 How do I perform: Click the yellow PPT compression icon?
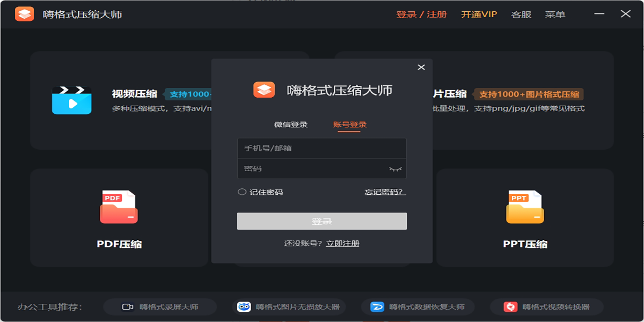tap(525, 207)
